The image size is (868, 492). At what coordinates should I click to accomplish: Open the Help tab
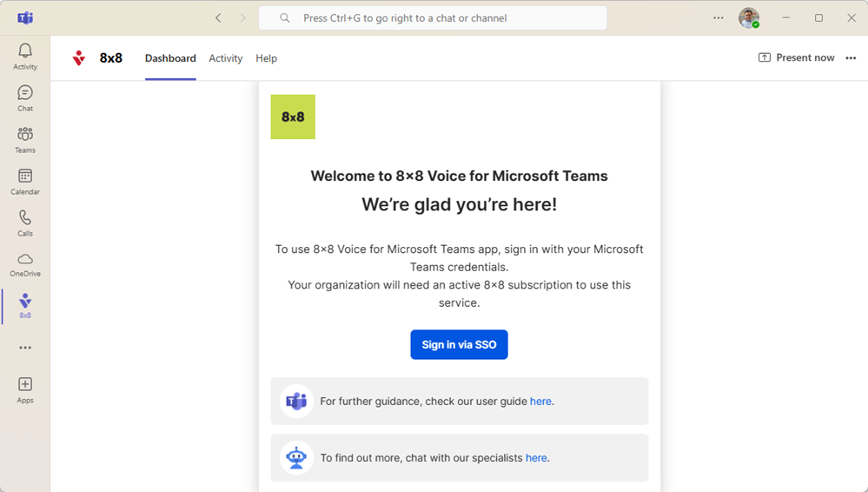[266, 58]
